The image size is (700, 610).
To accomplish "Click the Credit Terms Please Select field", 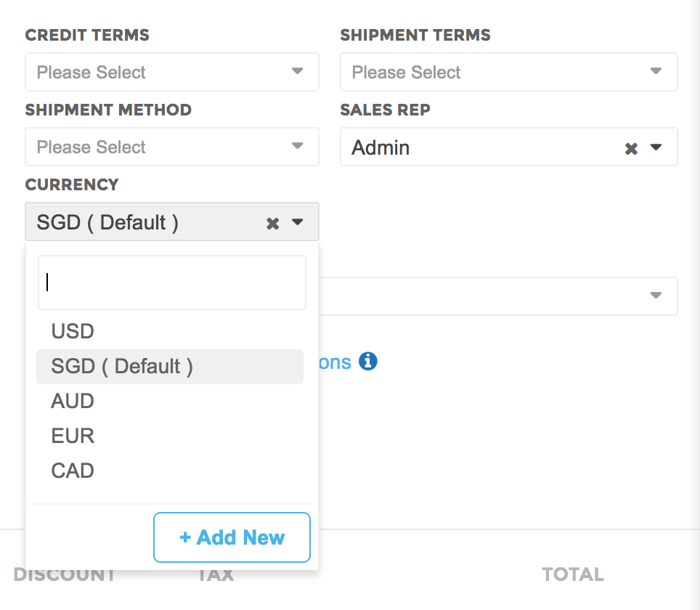I will [x=172, y=72].
